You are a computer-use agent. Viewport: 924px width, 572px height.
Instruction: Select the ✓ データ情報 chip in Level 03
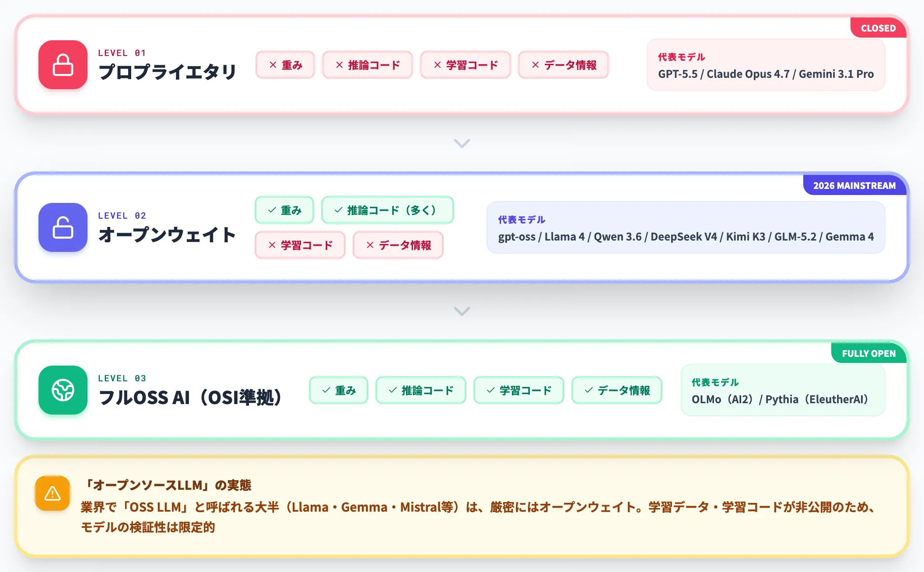tap(617, 390)
